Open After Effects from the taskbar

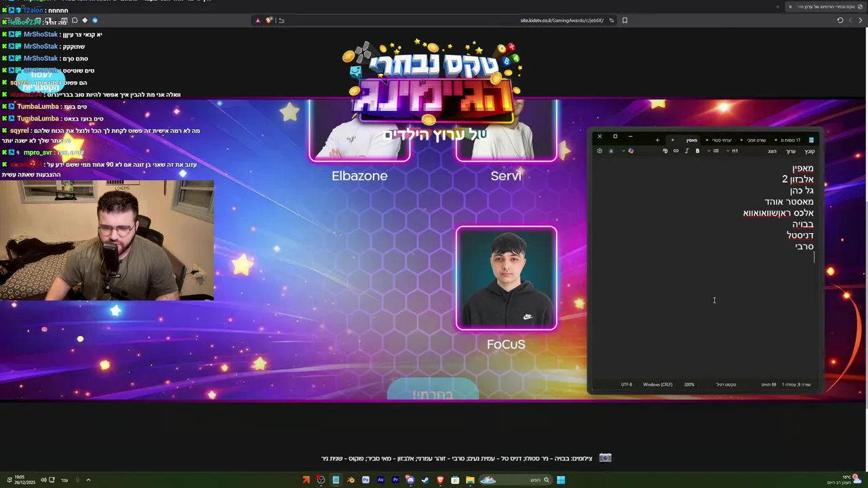[380, 480]
